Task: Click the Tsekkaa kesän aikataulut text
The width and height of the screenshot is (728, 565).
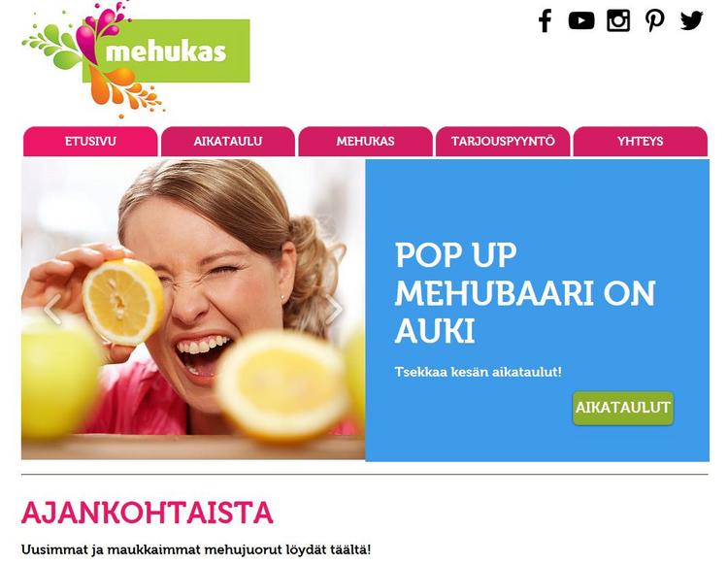Action: [x=479, y=372]
